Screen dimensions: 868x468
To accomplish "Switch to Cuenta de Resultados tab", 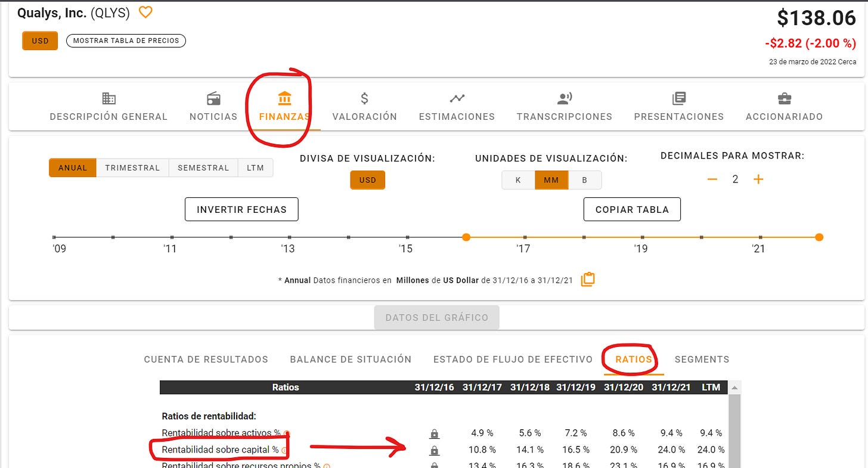I will 206,359.
